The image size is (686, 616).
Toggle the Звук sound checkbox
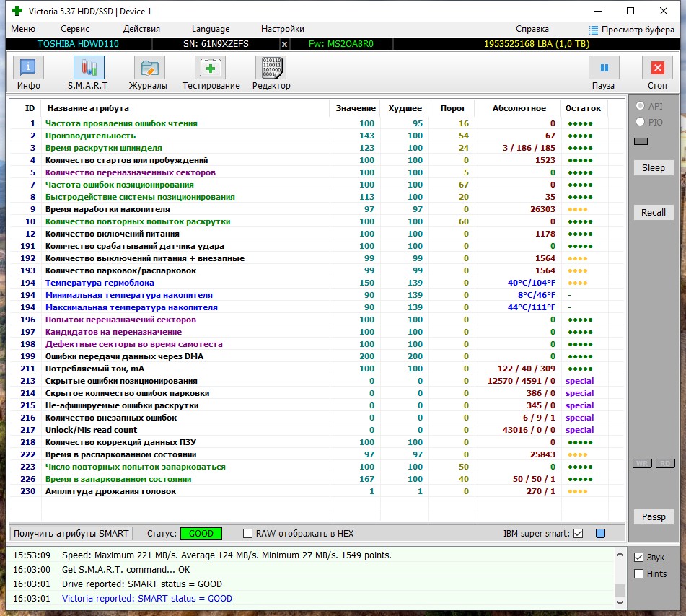(638, 557)
